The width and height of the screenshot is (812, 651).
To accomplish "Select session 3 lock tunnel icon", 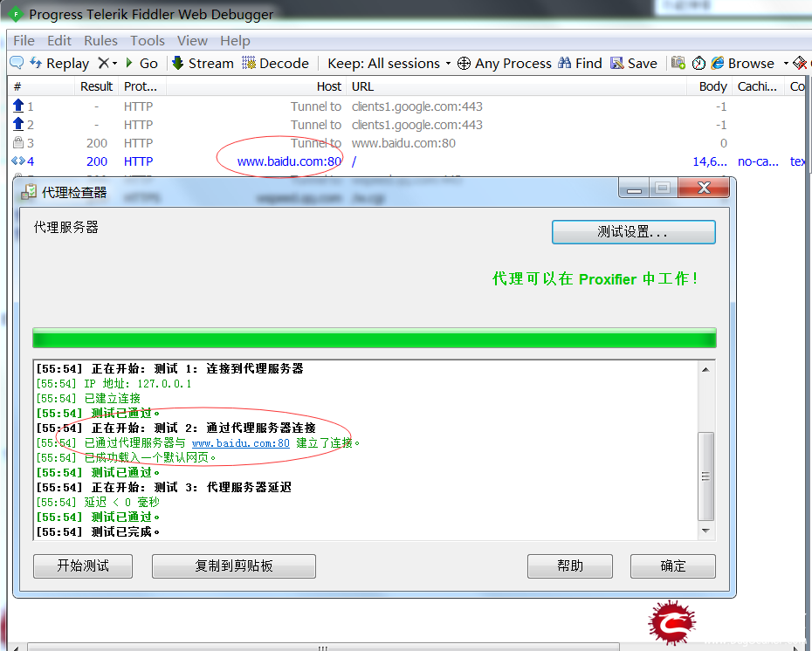I will pyautogui.click(x=18, y=142).
